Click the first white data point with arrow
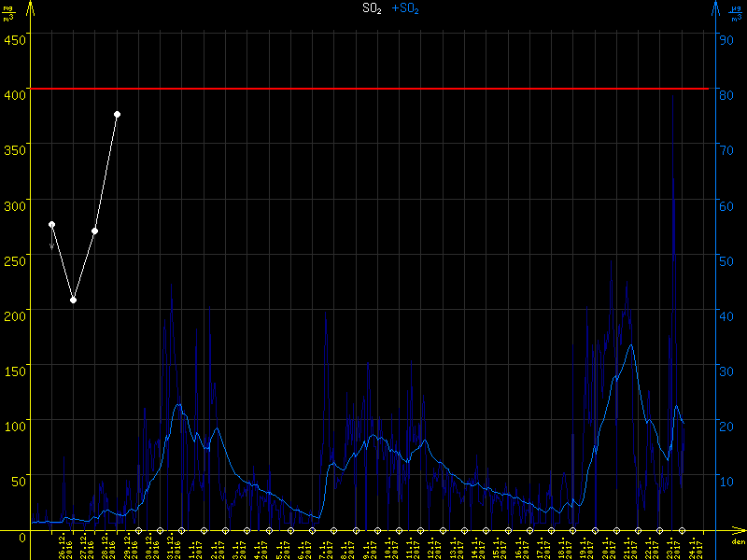 pos(51,225)
